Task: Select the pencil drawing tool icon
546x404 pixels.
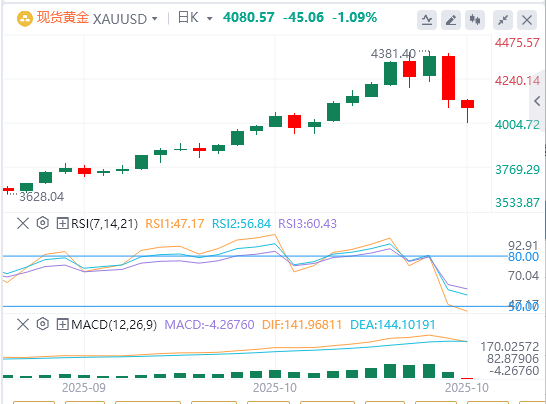Action: (x=451, y=20)
